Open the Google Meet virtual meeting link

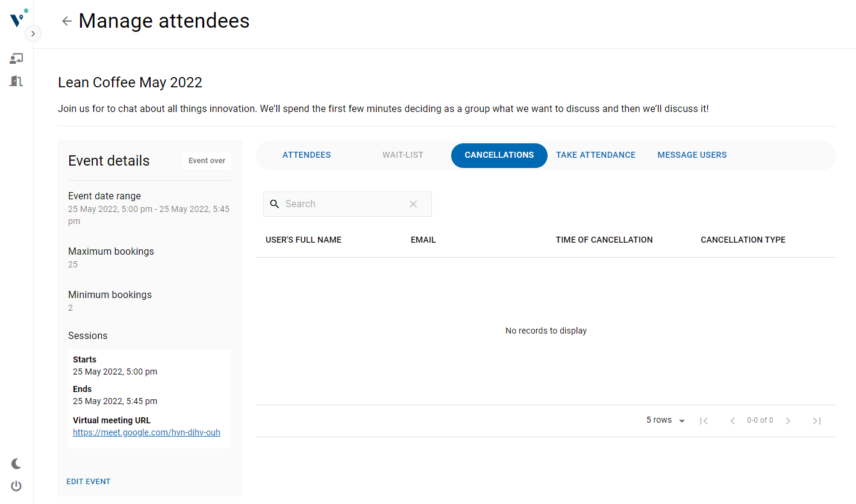(146, 432)
